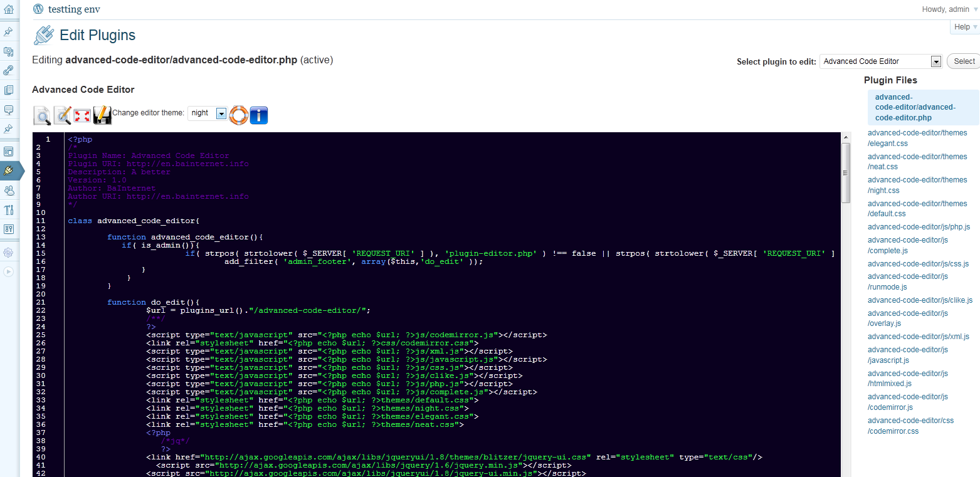Open Users icon in admin sidebar
The width and height of the screenshot is (980, 477).
9,191
